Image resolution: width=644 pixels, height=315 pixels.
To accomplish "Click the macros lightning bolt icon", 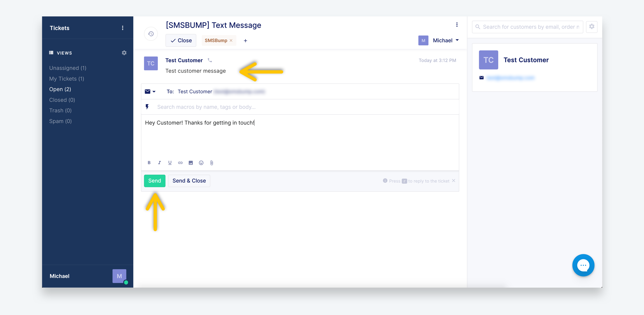I will pyautogui.click(x=147, y=107).
